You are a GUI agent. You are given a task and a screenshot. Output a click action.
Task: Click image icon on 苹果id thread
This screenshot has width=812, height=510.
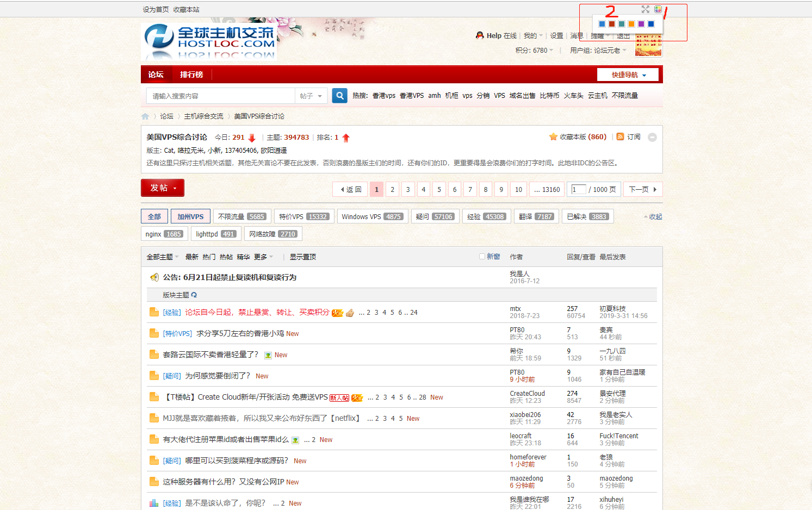295,440
